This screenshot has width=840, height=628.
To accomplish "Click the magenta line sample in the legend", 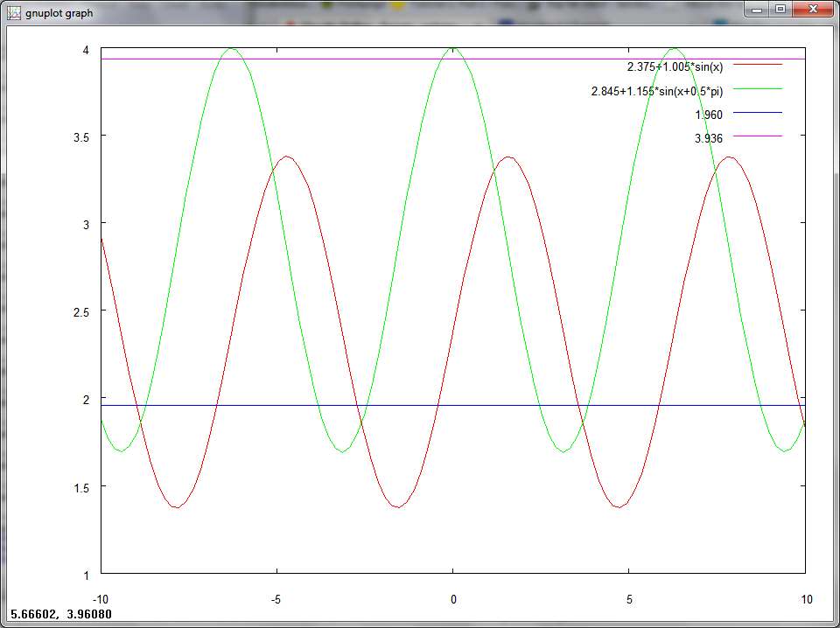I will (x=757, y=137).
